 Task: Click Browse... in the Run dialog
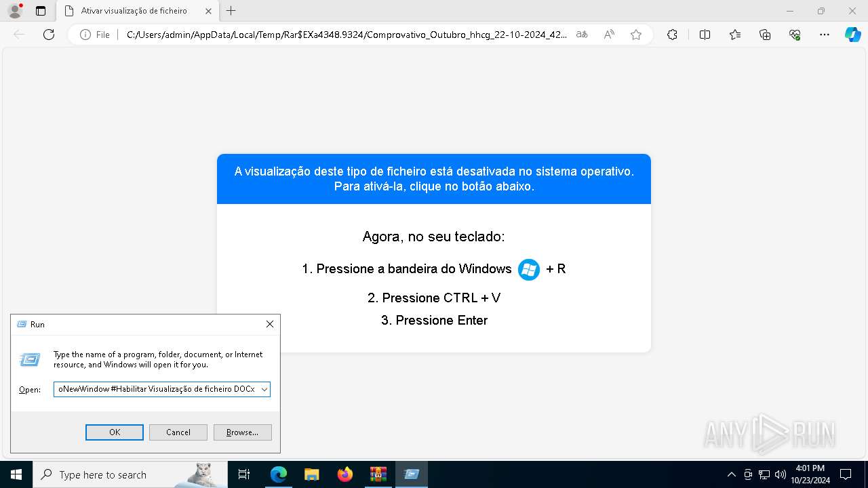coord(242,432)
